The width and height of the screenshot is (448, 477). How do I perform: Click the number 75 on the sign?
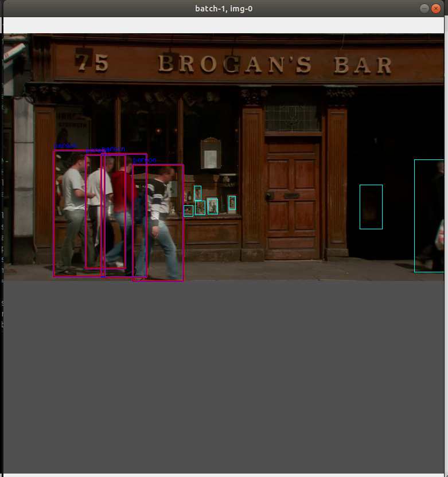coord(91,62)
